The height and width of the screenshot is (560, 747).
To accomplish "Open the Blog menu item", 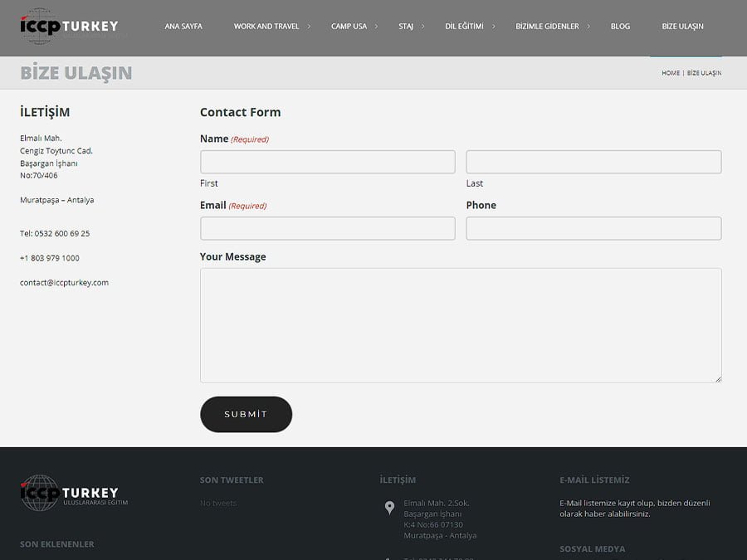I will click(x=620, y=27).
